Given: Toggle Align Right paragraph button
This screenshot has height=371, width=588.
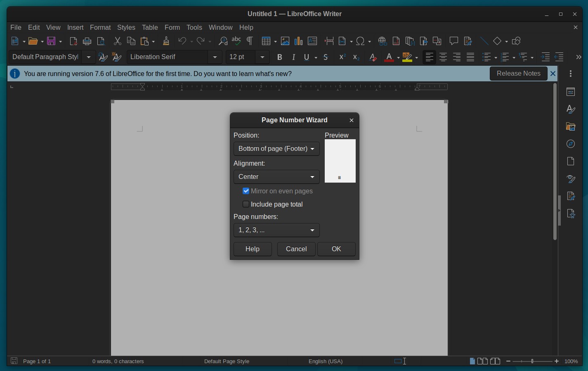Looking at the screenshot, I should pyautogui.click(x=457, y=57).
